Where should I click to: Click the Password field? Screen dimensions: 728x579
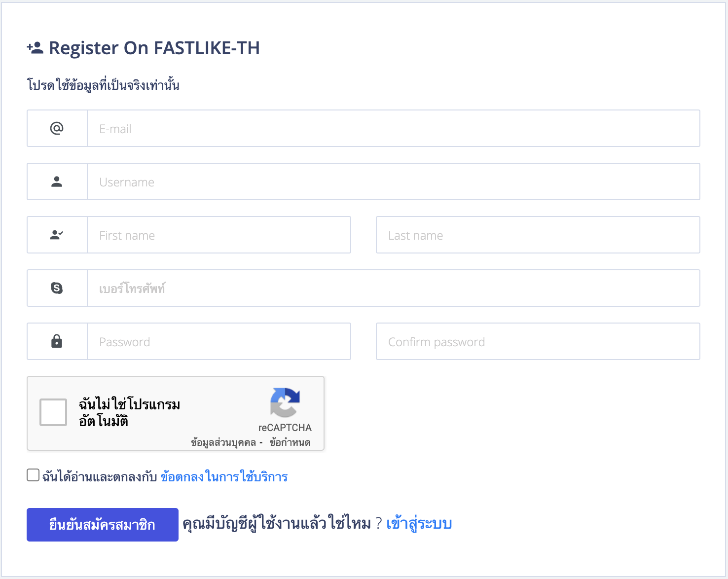[219, 341]
